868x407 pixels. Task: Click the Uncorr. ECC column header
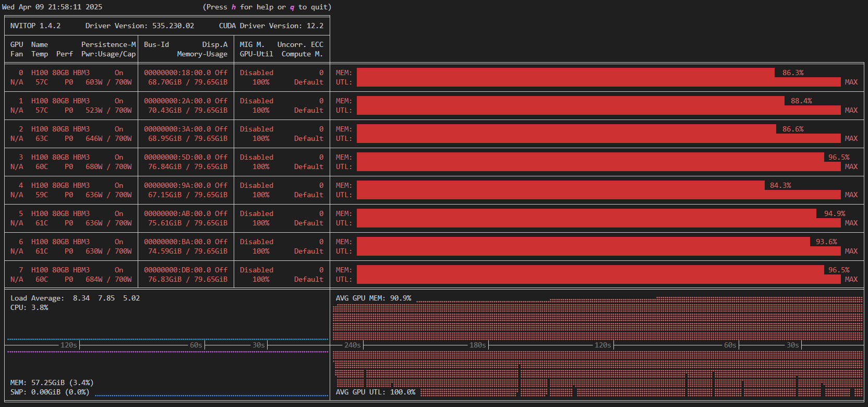pos(300,44)
